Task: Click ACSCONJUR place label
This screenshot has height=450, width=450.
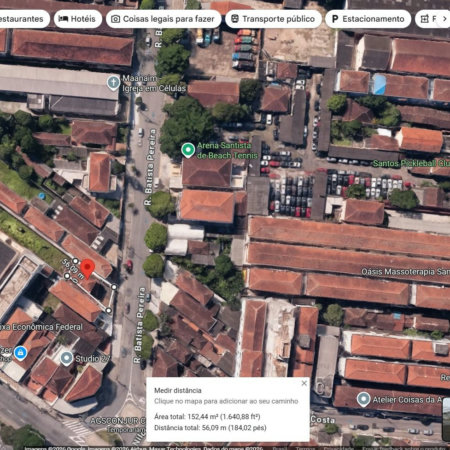Action: click(118, 421)
